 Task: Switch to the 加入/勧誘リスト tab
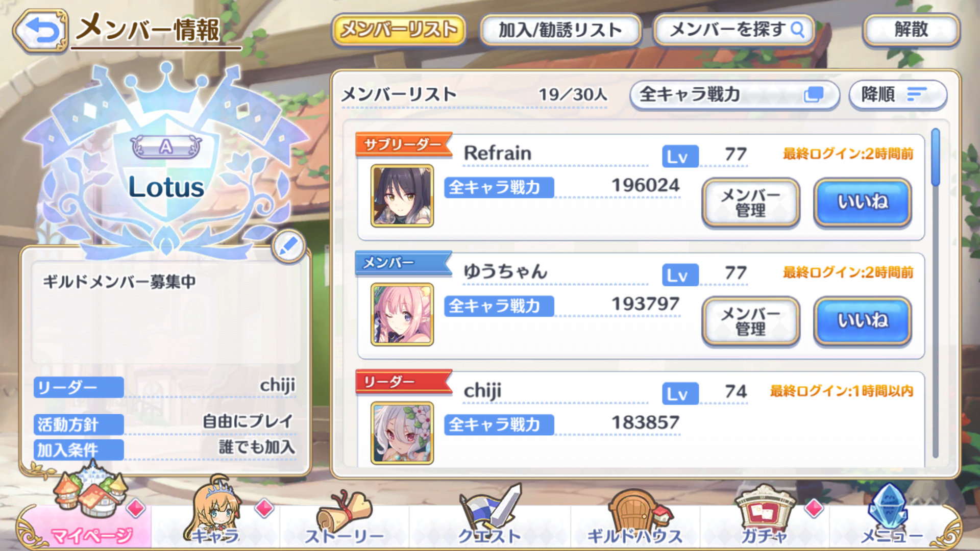pyautogui.click(x=560, y=30)
